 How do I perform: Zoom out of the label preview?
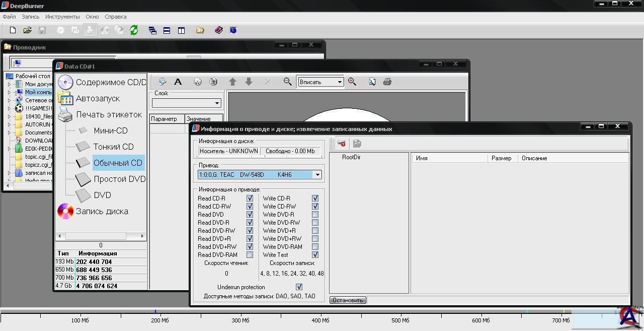[x=287, y=82]
